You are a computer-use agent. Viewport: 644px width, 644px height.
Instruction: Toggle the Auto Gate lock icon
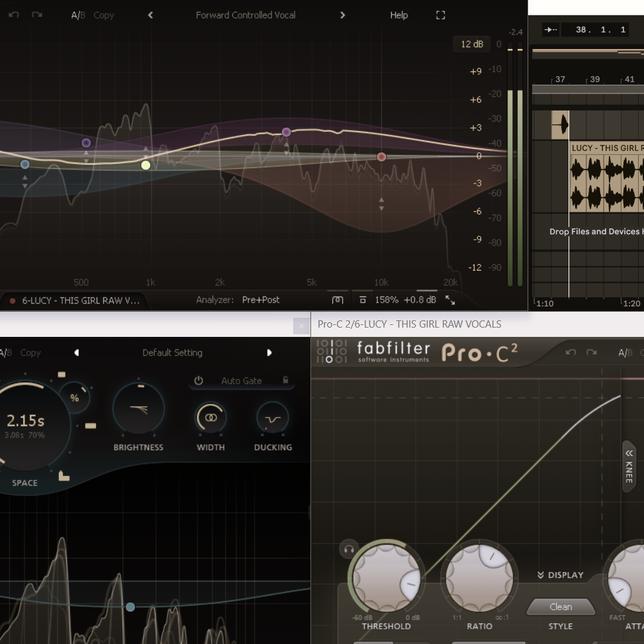[x=285, y=381]
